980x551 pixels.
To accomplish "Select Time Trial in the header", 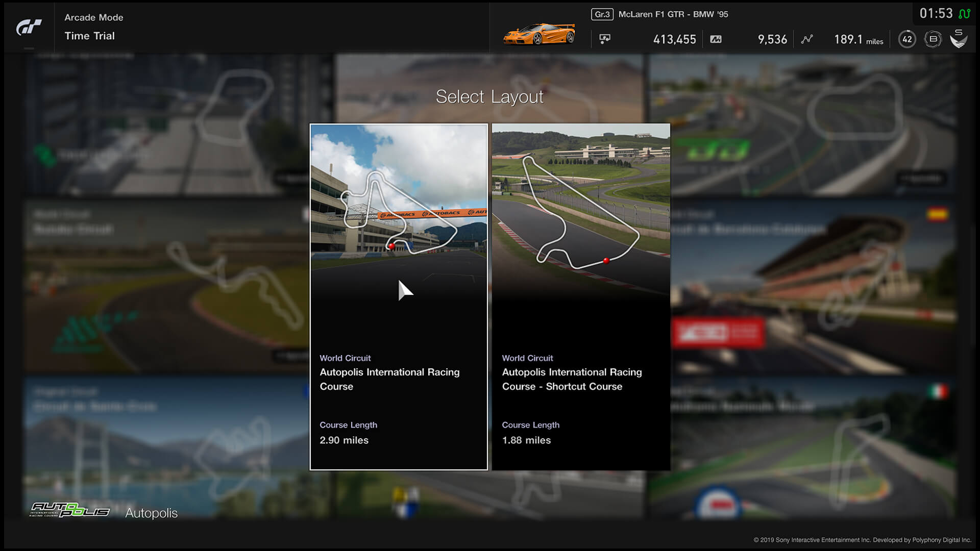I will coord(89,36).
